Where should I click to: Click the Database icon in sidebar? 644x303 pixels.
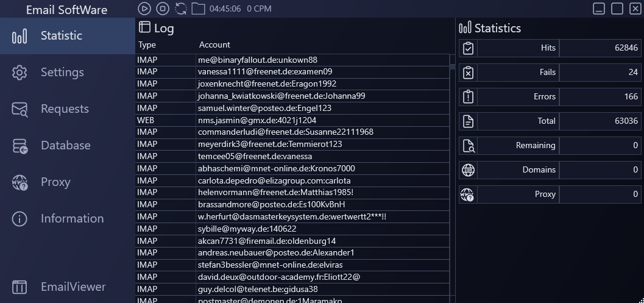[19, 146]
